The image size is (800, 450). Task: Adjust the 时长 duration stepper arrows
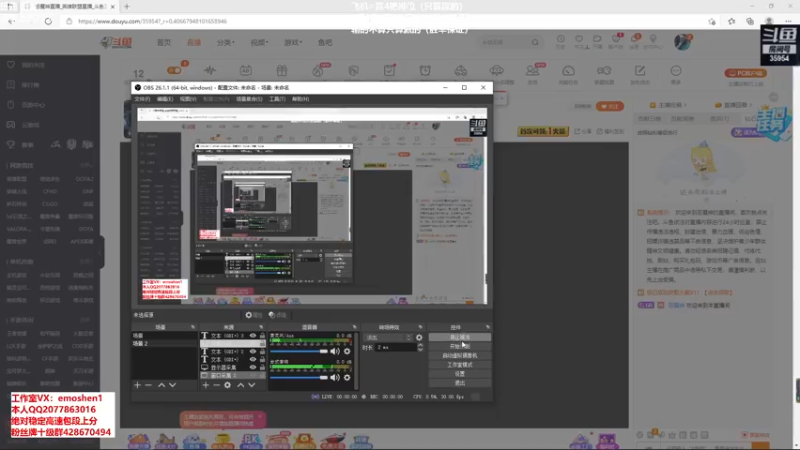420,347
